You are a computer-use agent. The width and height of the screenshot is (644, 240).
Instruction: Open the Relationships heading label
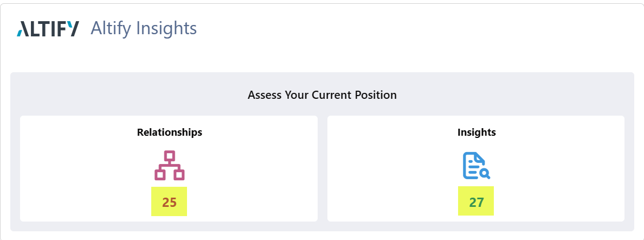click(x=170, y=132)
